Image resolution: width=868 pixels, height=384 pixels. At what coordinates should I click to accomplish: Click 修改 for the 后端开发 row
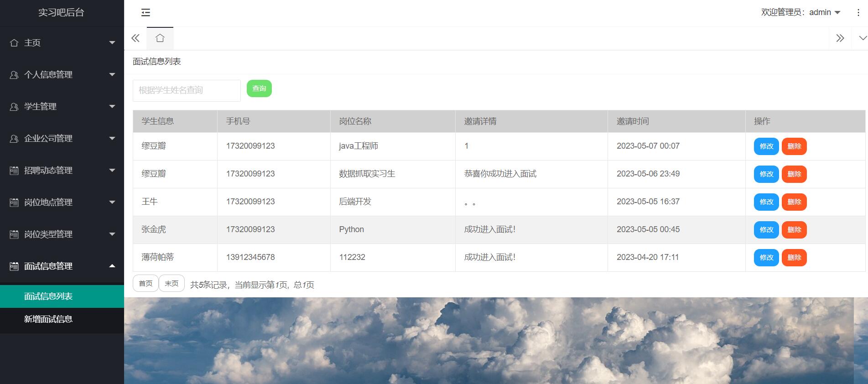(x=766, y=202)
